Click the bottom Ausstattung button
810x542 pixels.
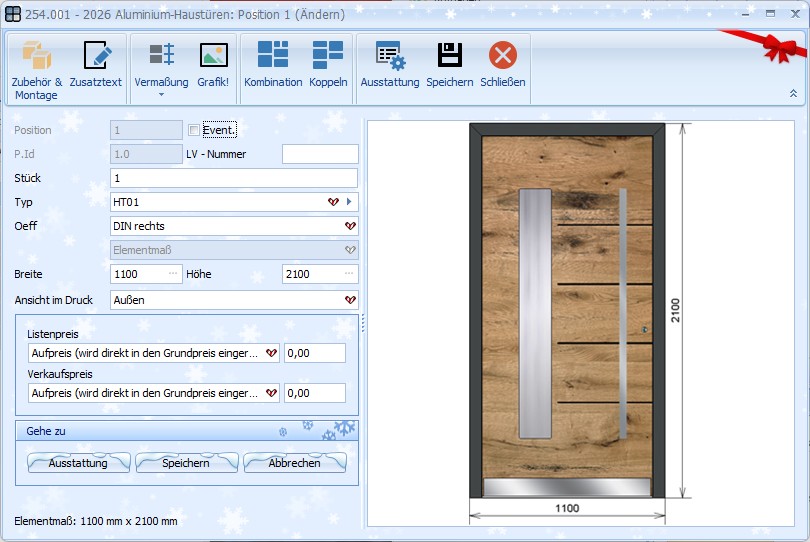click(78, 463)
